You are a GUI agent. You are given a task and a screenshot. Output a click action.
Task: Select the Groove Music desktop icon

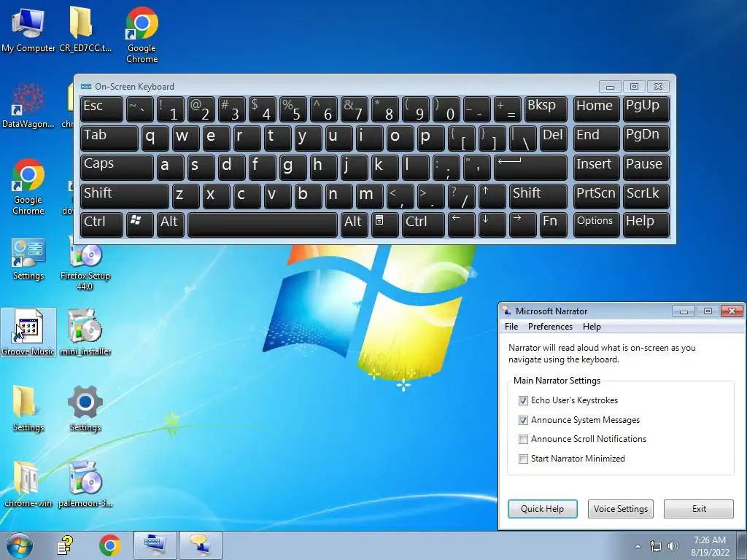click(x=28, y=332)
